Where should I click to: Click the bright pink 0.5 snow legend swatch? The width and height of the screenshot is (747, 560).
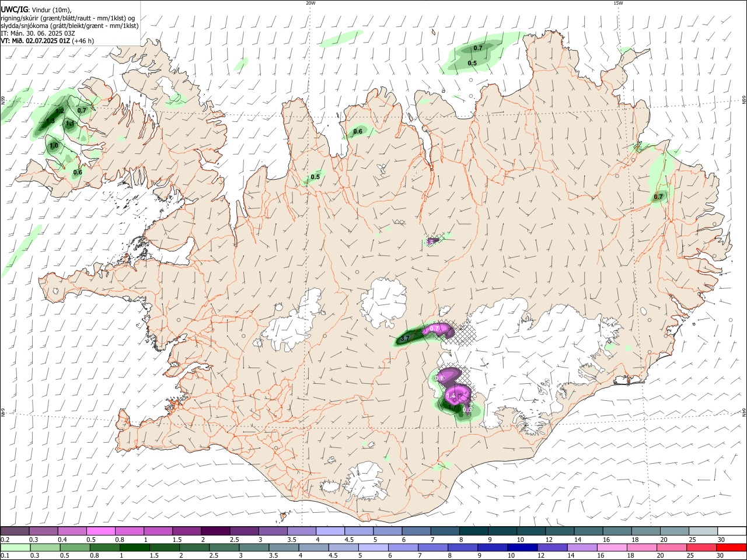pos(100,531)
